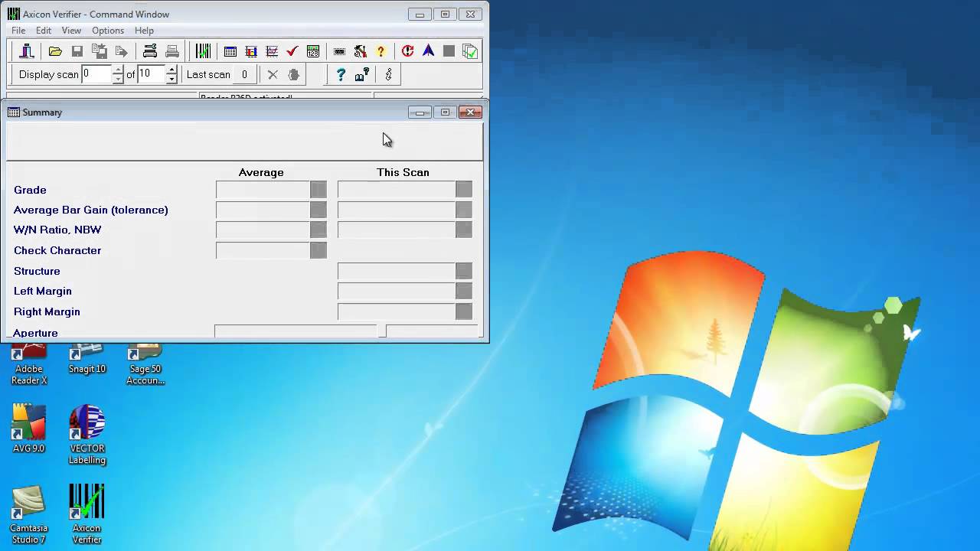Maximize the Summary window
Screen dimensions: 980x551
tap(445, 112)
